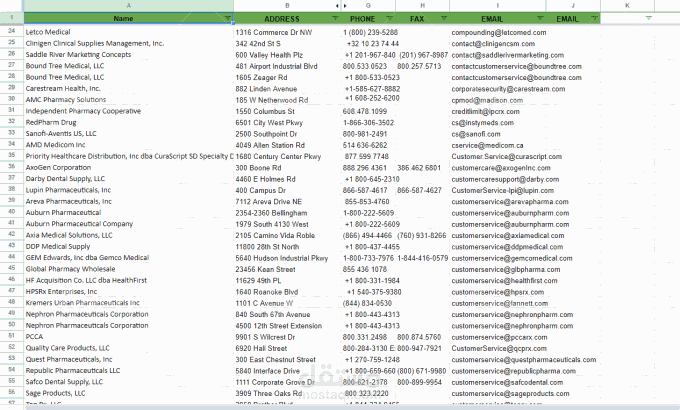Select column K header
The image size is (680, 410).
point(627,6)
